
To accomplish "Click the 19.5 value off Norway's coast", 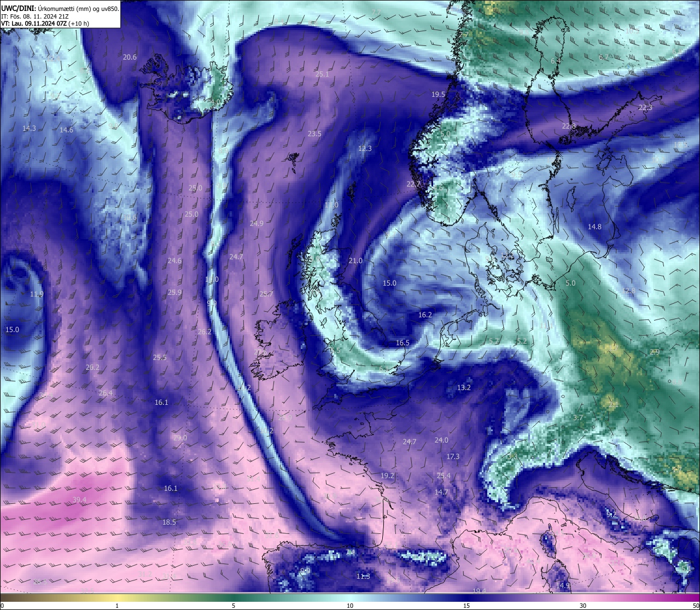I will point(438,94).
